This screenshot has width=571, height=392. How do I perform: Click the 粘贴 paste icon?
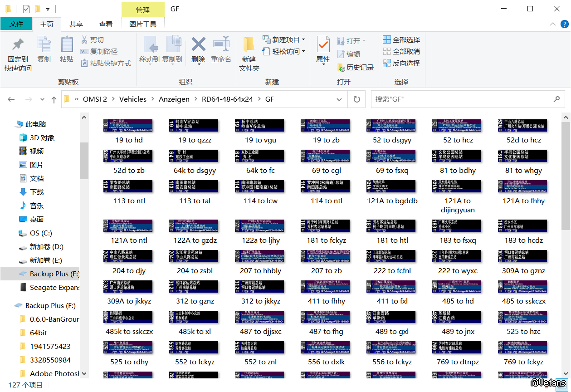pyautogui.click(x=67, y=45)
